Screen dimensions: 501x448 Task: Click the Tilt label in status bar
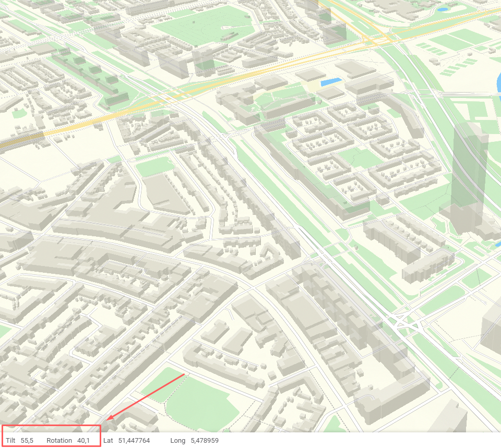(10, 441)
